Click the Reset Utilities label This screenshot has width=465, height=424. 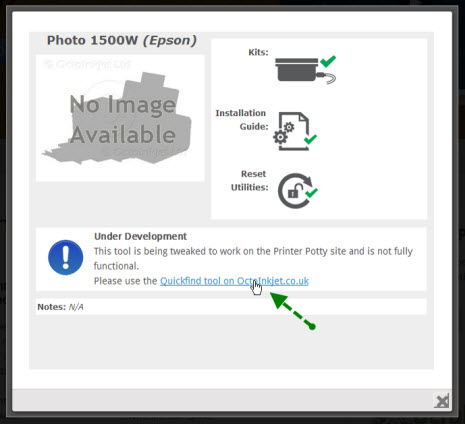pos(250,180)
